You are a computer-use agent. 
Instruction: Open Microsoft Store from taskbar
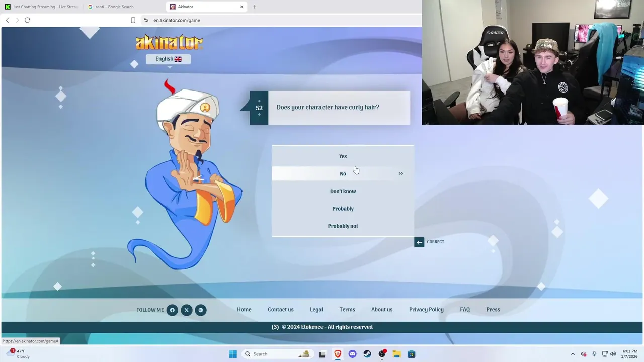pos(411,354)
